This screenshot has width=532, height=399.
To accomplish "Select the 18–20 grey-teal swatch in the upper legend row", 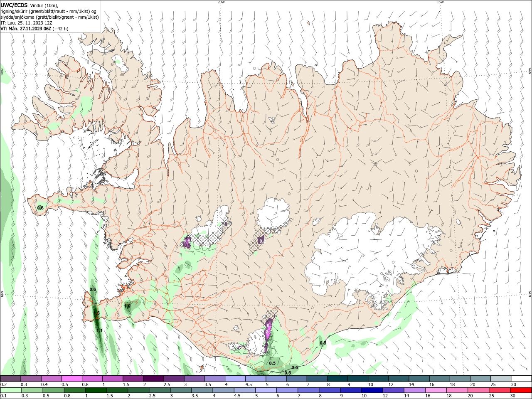I will coord(460,379).
